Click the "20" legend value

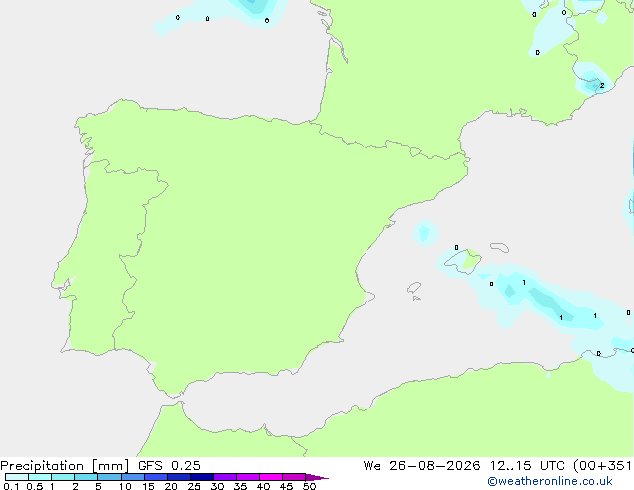click(171, 486)
